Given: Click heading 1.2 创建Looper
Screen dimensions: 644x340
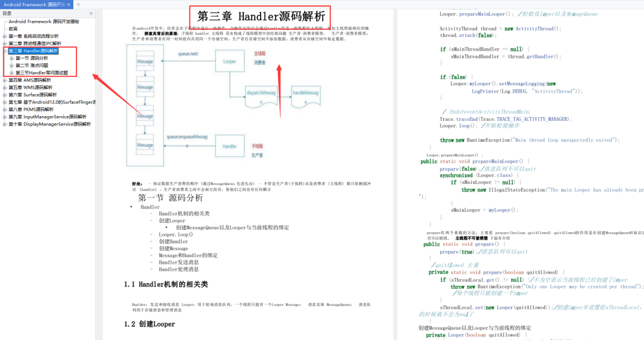Looking at the screenshot, I should pyautogui.click(x=150, y=324).
